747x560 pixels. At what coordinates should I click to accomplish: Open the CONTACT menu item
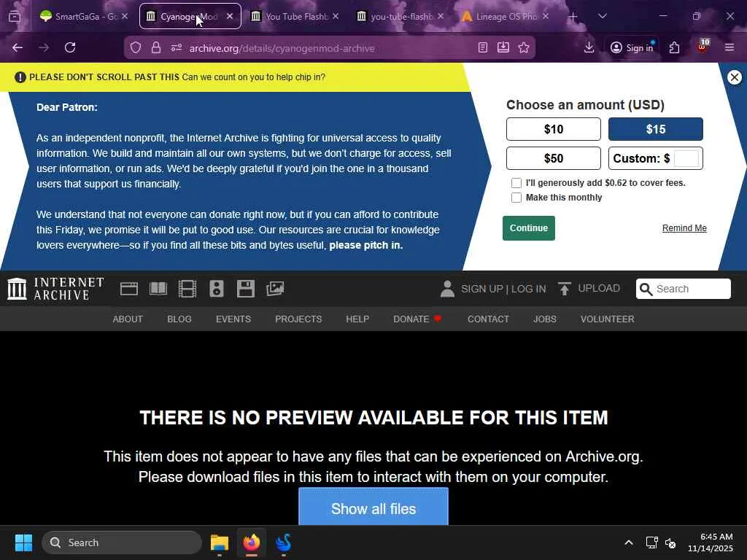488,319
